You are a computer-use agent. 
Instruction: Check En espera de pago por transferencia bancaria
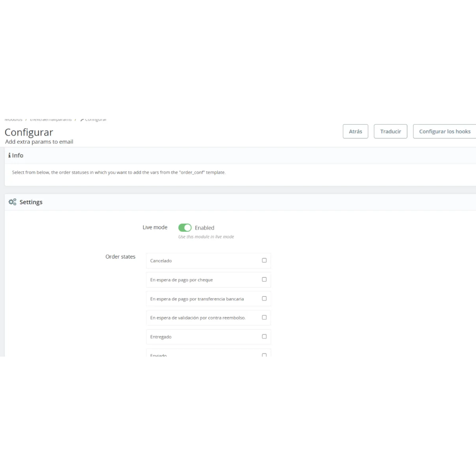point(264,298)
